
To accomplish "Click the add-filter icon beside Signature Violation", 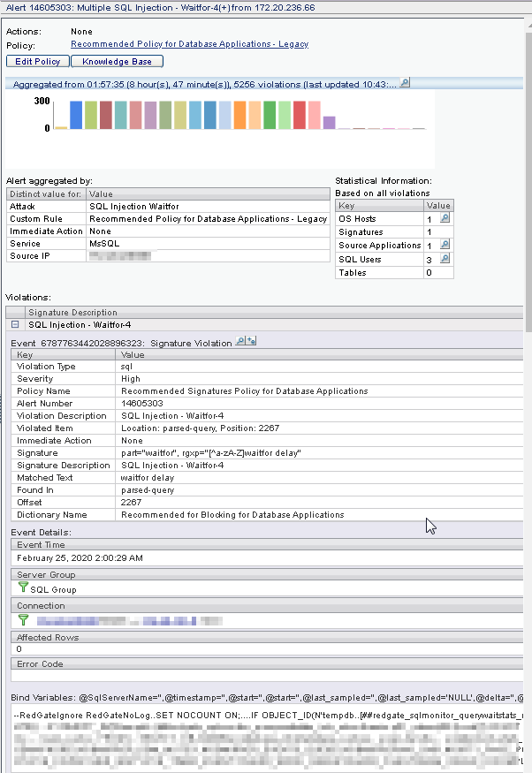I will 251,341.
